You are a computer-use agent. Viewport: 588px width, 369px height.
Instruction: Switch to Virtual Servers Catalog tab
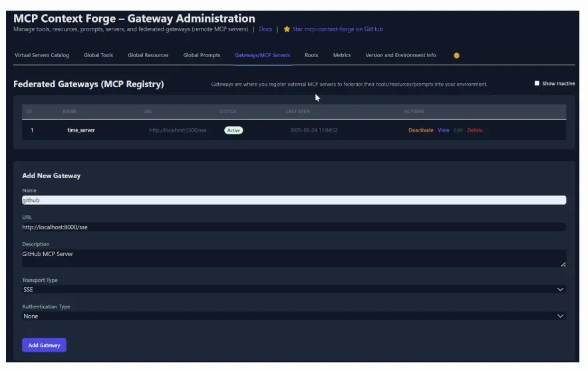(42, 55)
